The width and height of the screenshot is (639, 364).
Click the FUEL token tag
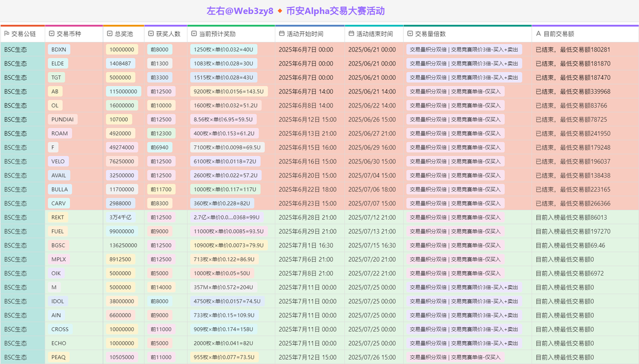point(58,231)
